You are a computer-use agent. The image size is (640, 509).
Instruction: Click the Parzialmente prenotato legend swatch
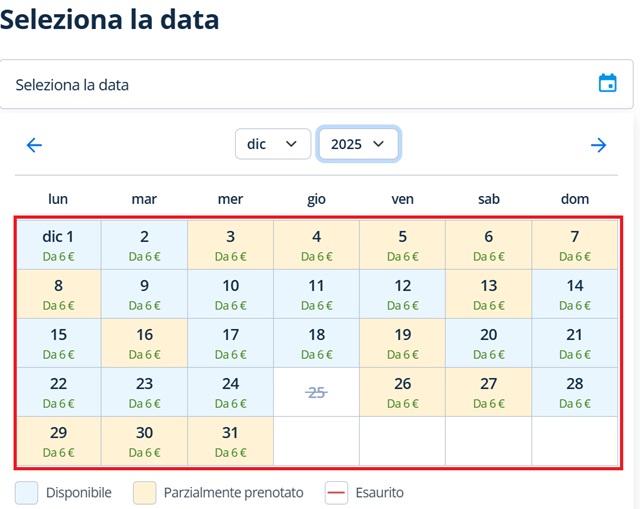145,493
